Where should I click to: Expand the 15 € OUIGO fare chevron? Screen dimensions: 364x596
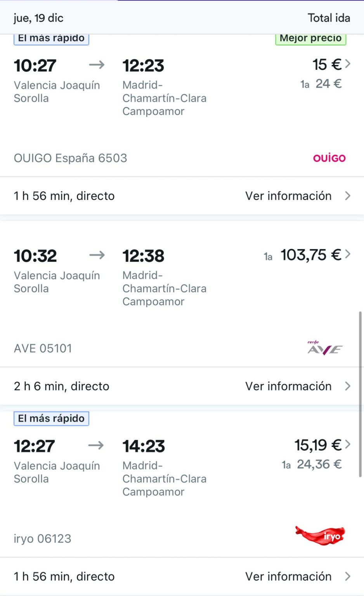pyautogui.click(x=348, y=64)
